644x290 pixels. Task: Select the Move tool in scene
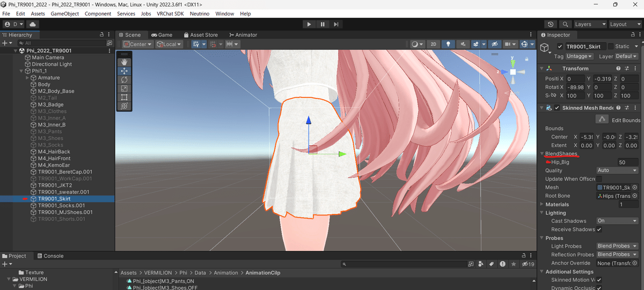(x=124, y=71)
